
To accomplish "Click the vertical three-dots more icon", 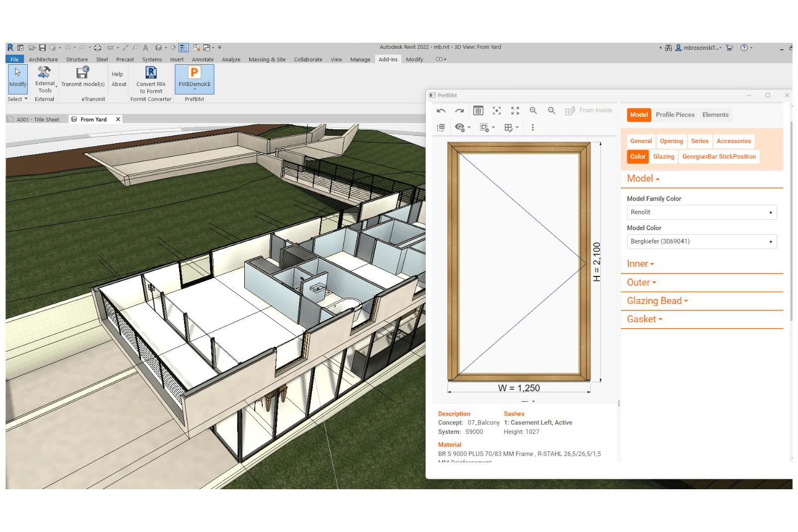I will click(532, 128).
